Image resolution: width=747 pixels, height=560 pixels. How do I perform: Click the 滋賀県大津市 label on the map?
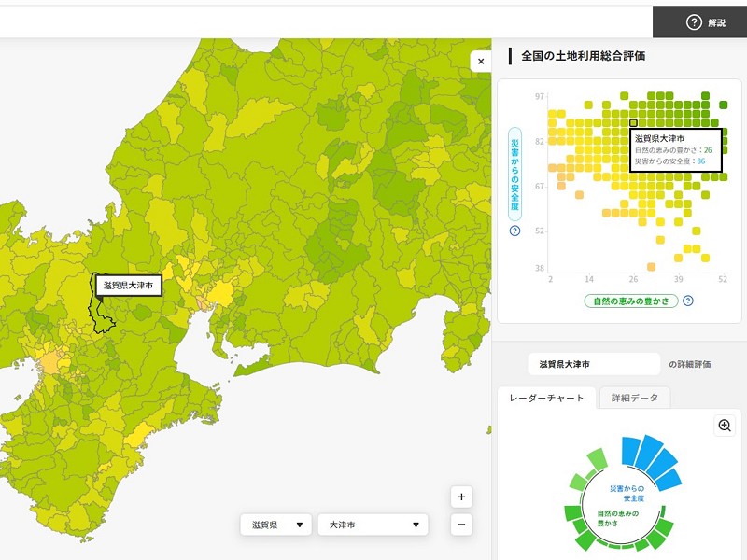tap(128, 285)
